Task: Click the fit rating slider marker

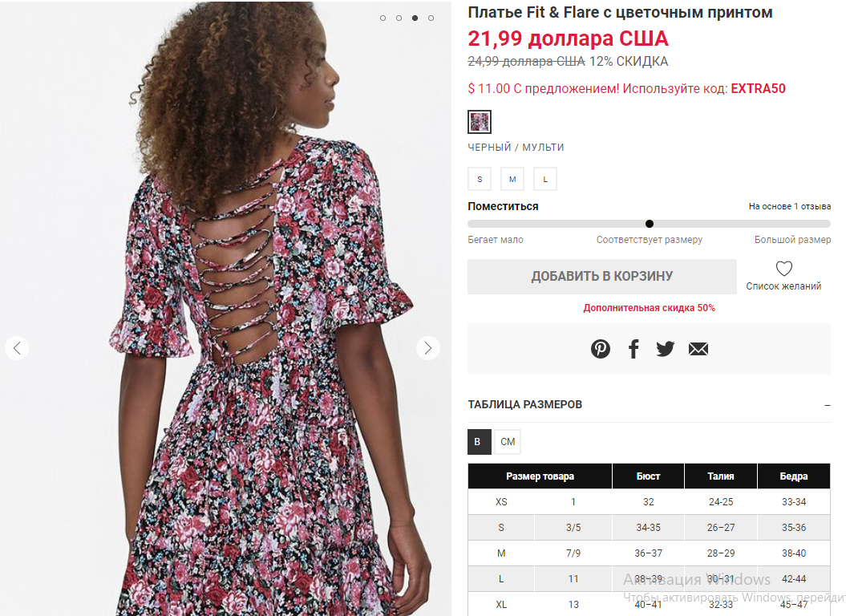Action: point(649,224)
